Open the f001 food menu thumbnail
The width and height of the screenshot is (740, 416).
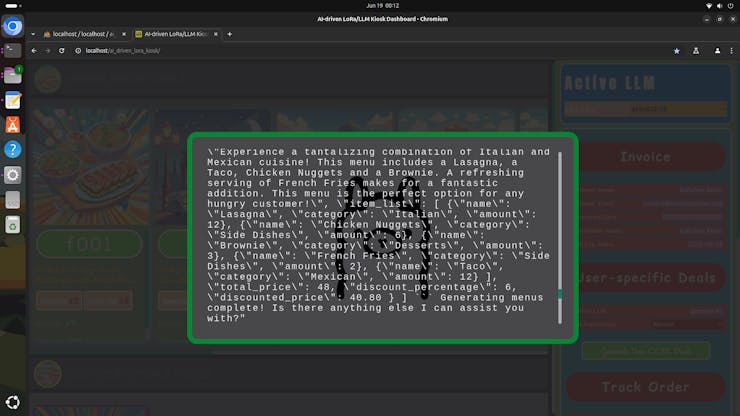(x=90, y=166)
